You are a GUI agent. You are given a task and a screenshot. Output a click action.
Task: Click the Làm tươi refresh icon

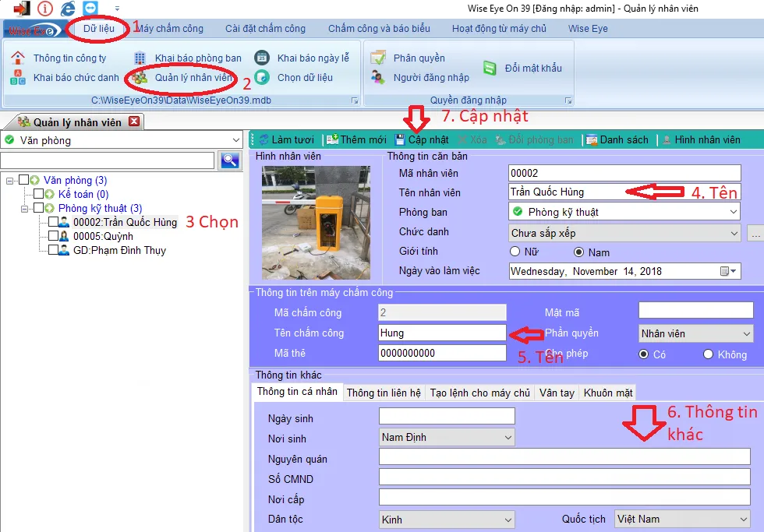pos(263,140)
